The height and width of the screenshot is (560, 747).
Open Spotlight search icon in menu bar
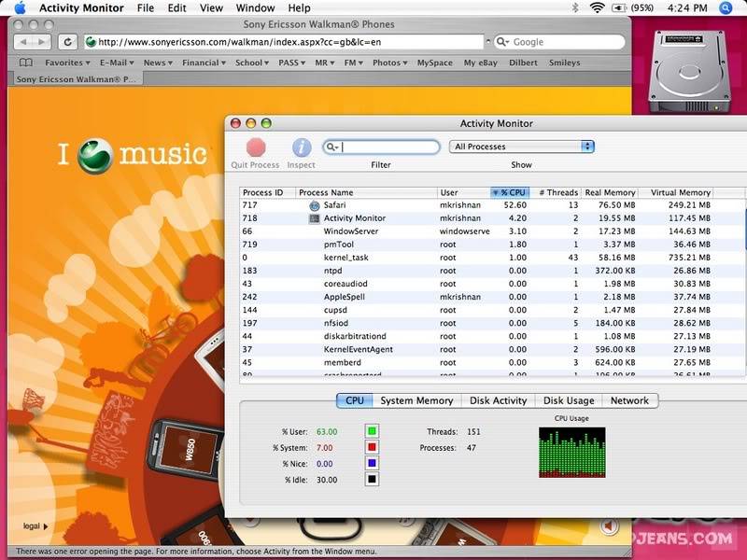(726, 7)
